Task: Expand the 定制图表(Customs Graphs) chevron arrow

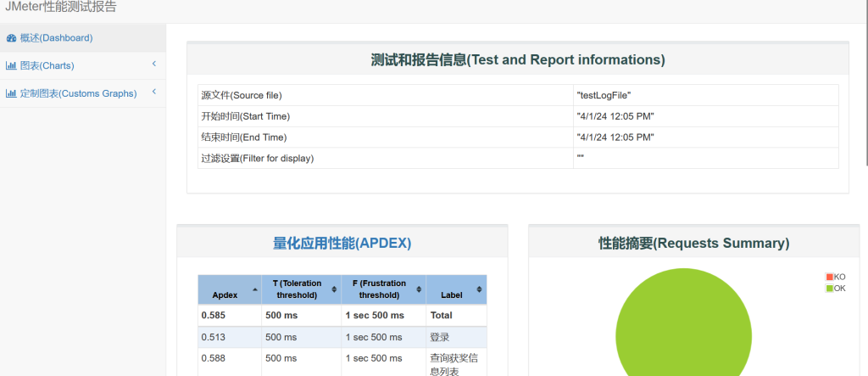Action: [x=154, y=93]
